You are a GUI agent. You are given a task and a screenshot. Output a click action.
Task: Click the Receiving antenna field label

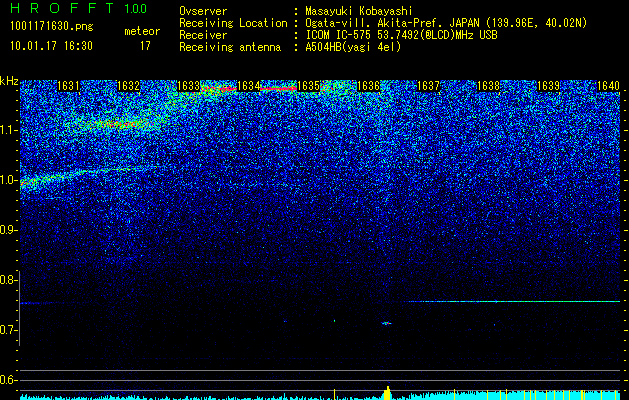click(230, 47)
